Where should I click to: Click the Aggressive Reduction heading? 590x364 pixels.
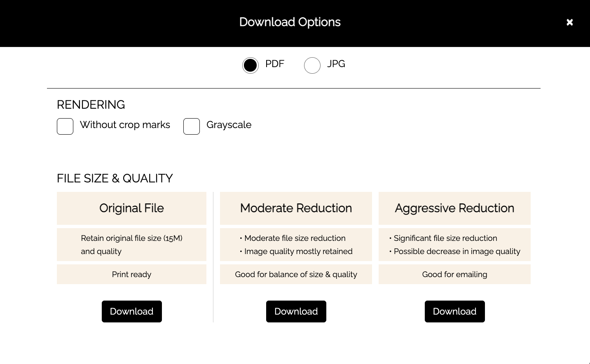[454, 208]
